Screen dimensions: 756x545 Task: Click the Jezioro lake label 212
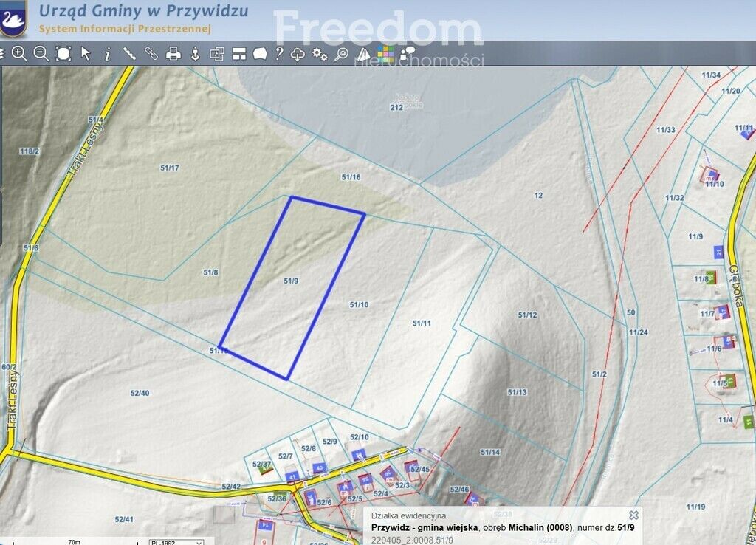click(x=396, y=107)
